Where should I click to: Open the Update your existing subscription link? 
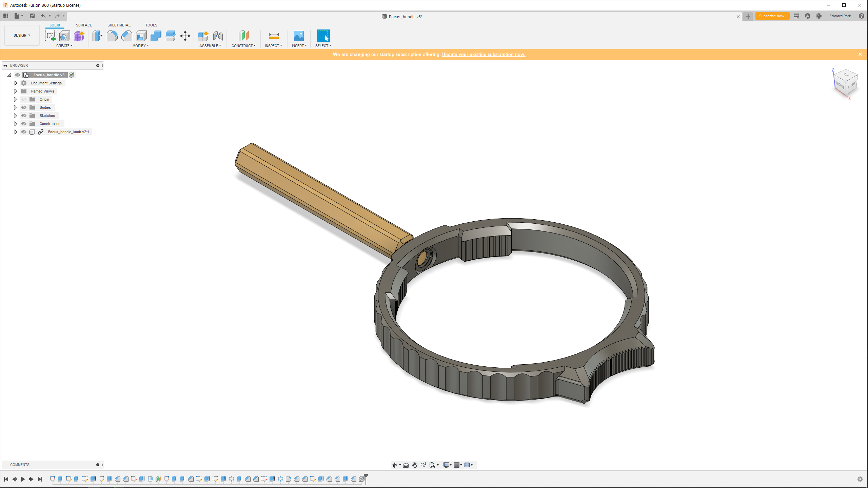484,54
